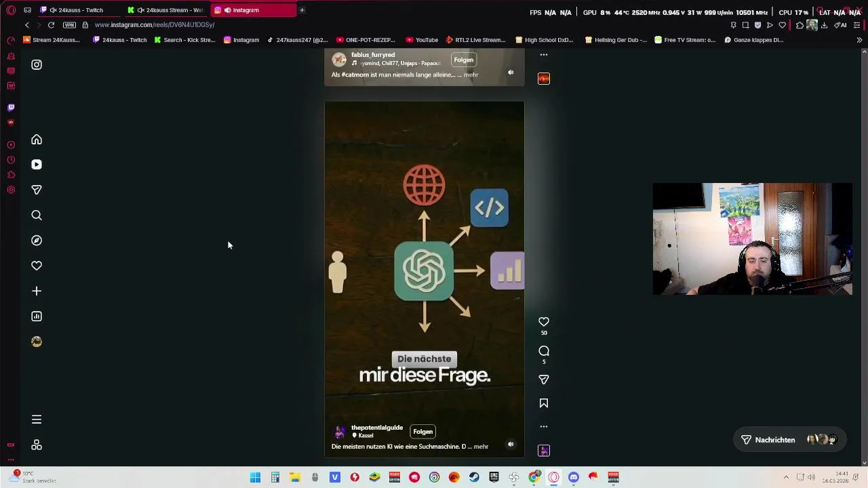868x488 pixels.
Task: Open audio thumbnail of thepotentialguide reel
Action: (544, 451)
